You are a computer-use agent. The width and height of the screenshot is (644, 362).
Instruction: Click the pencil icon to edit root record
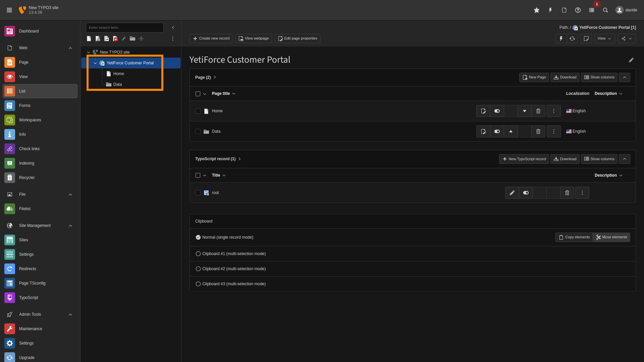pyautogui.click(x=512, y=193)
